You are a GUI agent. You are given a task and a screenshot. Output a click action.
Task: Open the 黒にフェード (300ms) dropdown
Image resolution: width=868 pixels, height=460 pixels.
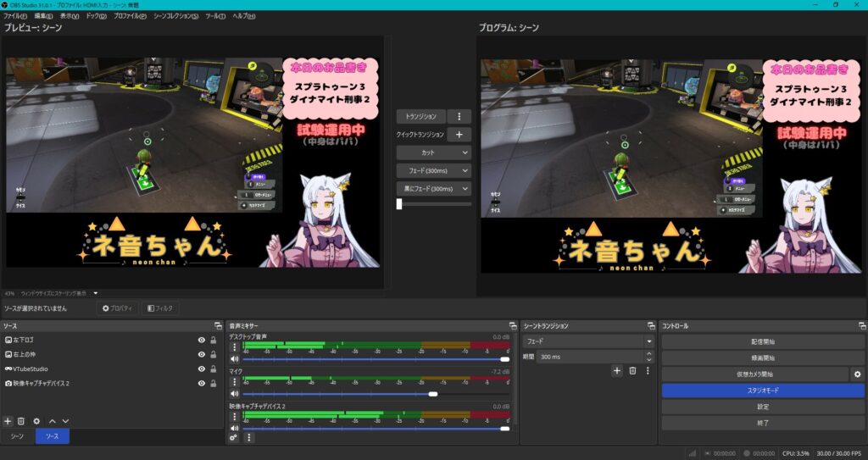pos(434,189)
